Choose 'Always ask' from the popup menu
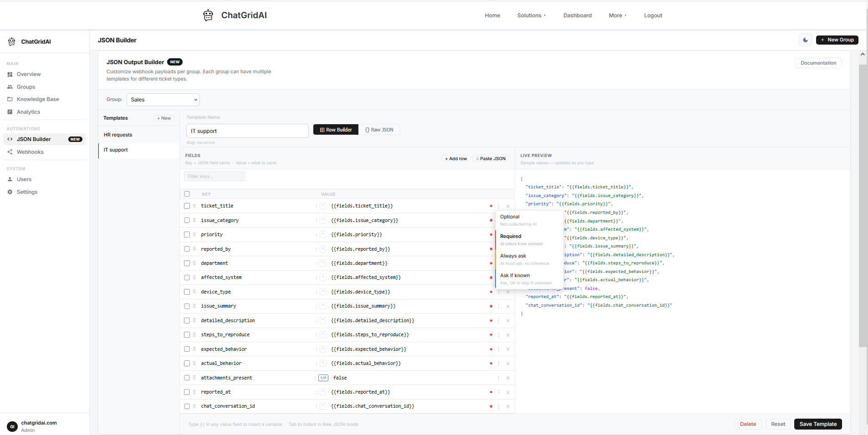Viewport: 868px width, 435px height. 513,256
